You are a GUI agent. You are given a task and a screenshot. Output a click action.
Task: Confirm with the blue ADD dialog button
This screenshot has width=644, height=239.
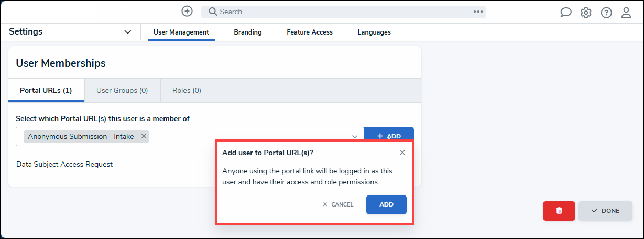click(x=386, y=204)
